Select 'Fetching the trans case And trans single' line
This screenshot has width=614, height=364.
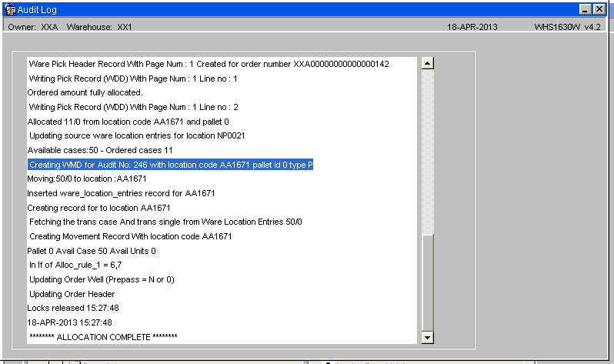pyautogui.click(x=165, y=222)
